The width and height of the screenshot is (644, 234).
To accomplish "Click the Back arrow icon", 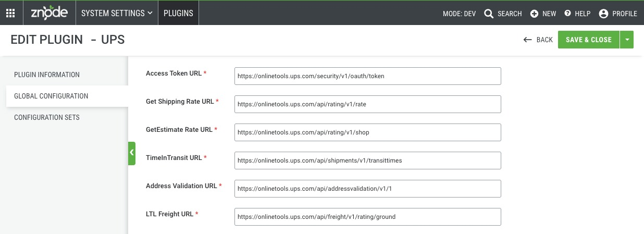I will pos(528,40).
